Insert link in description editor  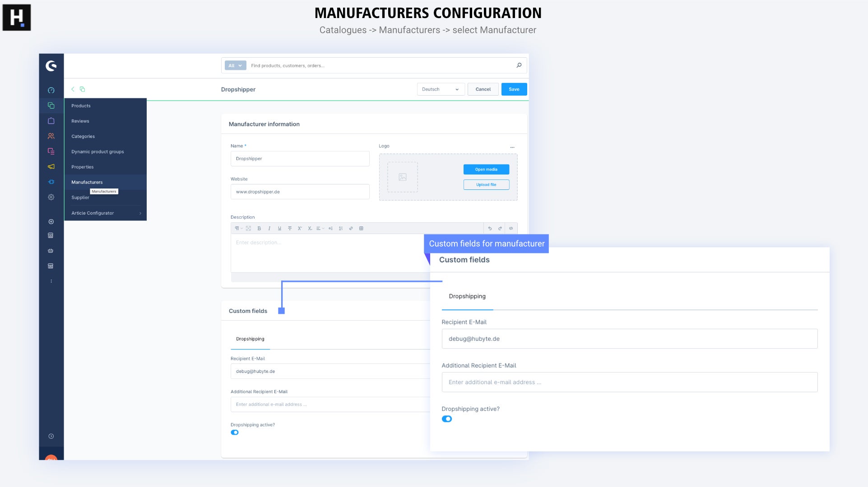coord(351,229)
